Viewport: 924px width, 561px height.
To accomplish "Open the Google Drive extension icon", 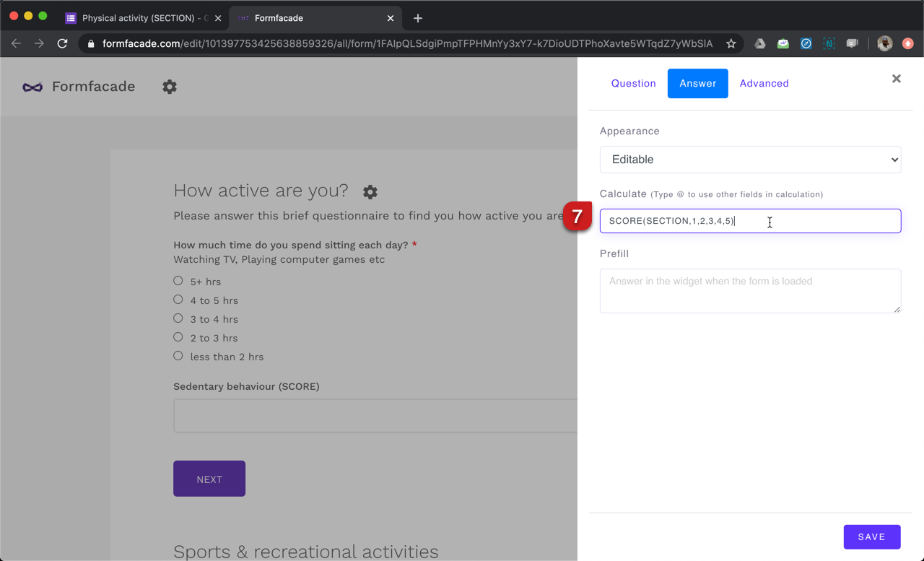I will 759,43.
